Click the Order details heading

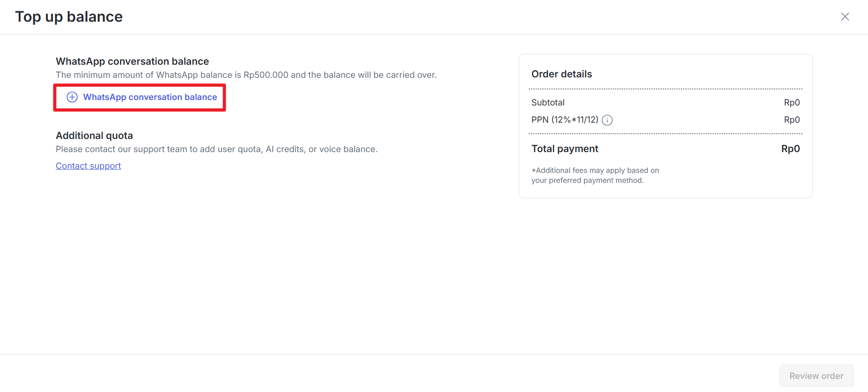tap(561, 74)
